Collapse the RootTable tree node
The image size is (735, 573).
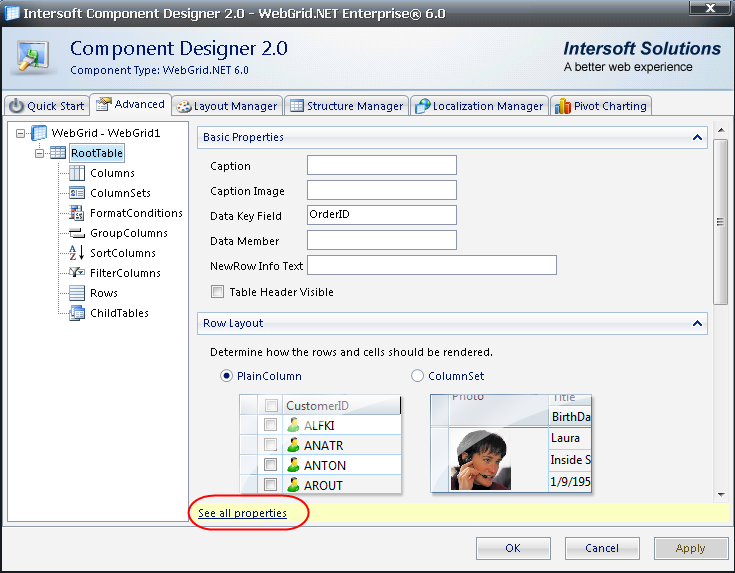click(x=40, y=153)
